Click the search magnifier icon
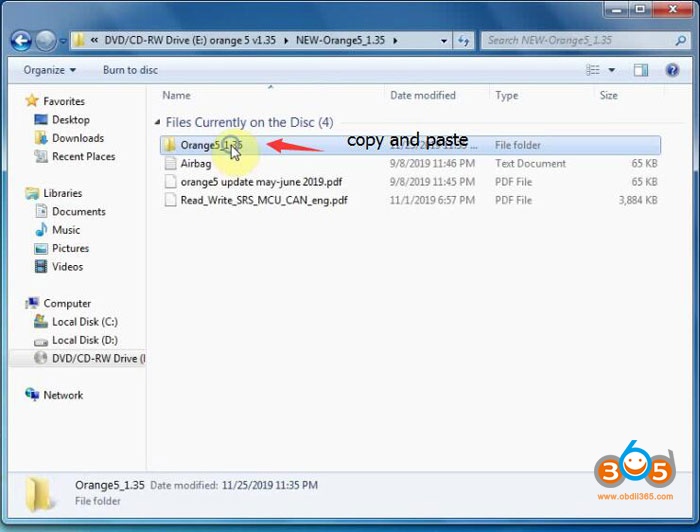 coord(680,41)
